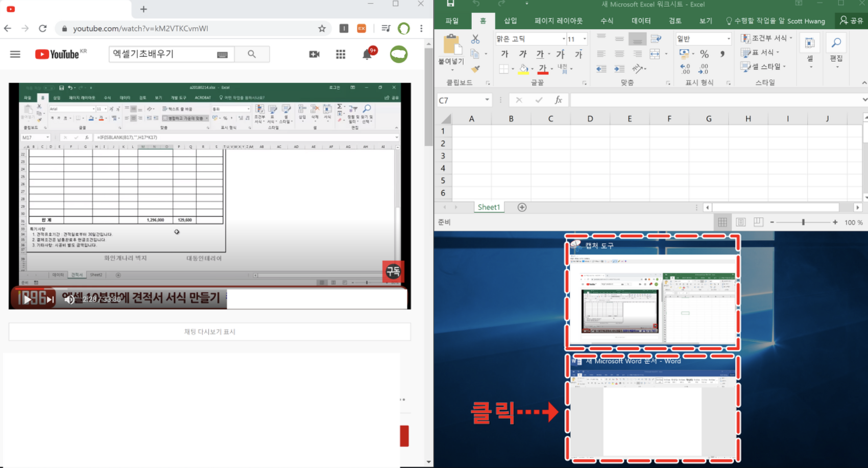Screen dimensions: 868x468
Task: Click the Insert Function fx button
Action: [x=559, y=100]
